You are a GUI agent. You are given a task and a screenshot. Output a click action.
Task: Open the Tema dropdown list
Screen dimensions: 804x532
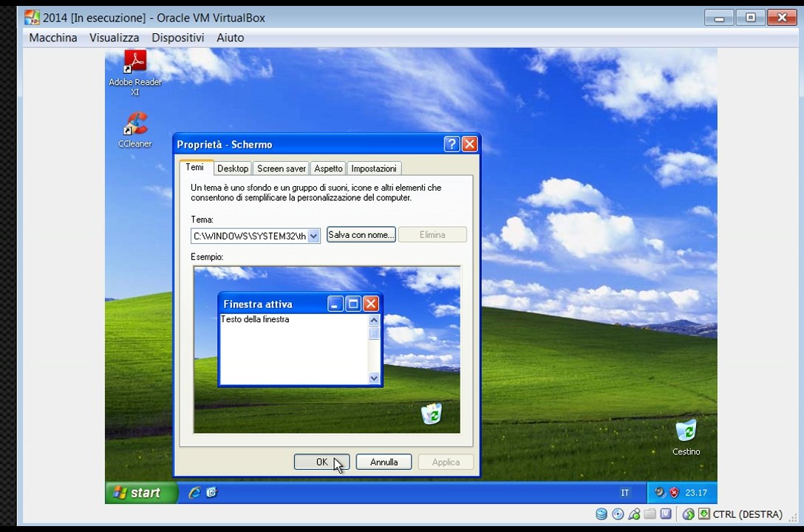point(314,236)
